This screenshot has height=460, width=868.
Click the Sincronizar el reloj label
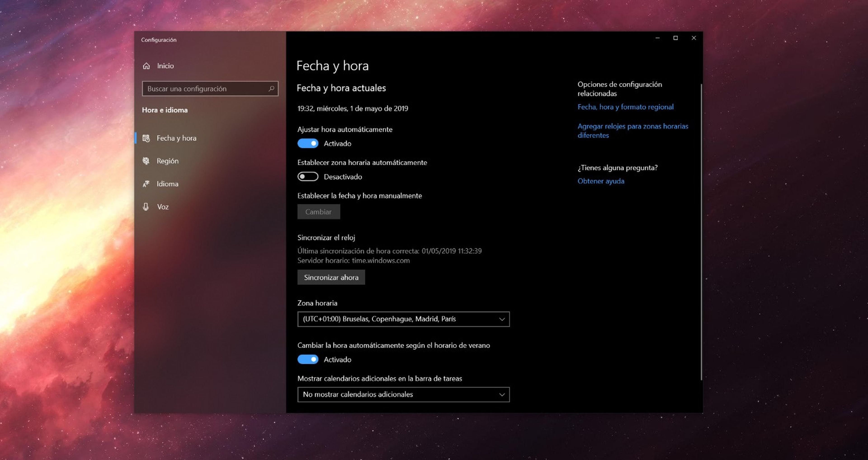pos(326,238)
